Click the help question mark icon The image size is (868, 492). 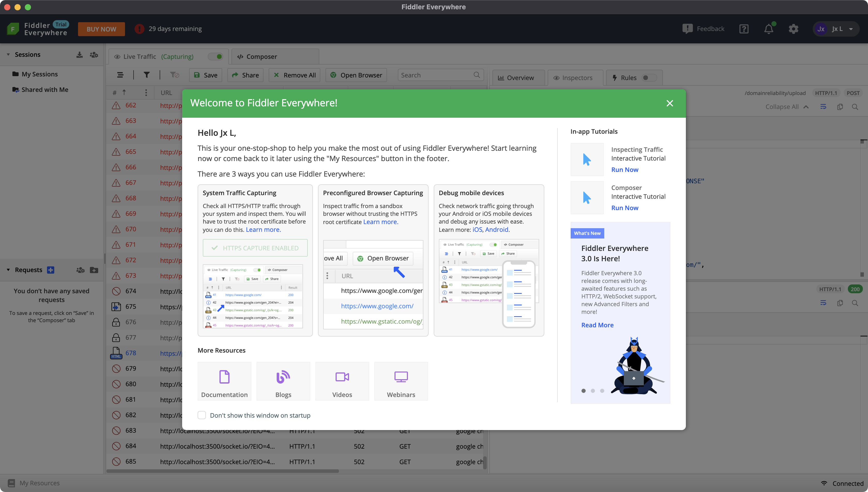click(743, 29)
